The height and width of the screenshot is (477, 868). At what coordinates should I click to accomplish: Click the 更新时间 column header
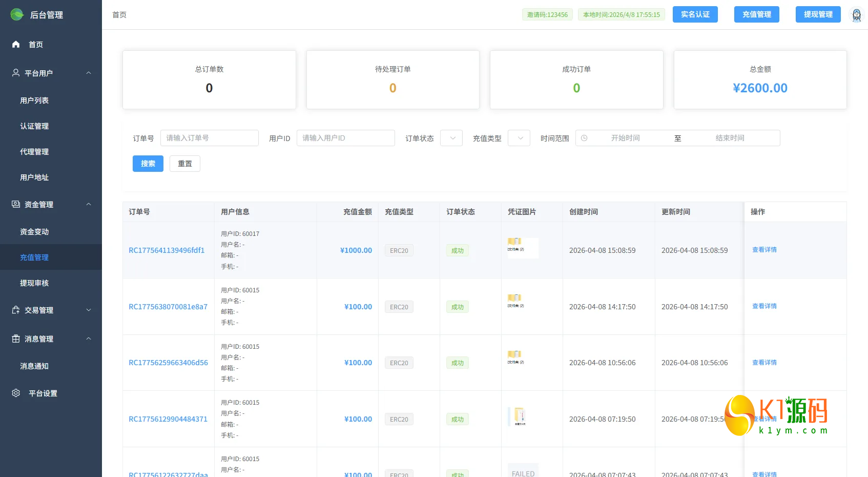coord(676,212)
